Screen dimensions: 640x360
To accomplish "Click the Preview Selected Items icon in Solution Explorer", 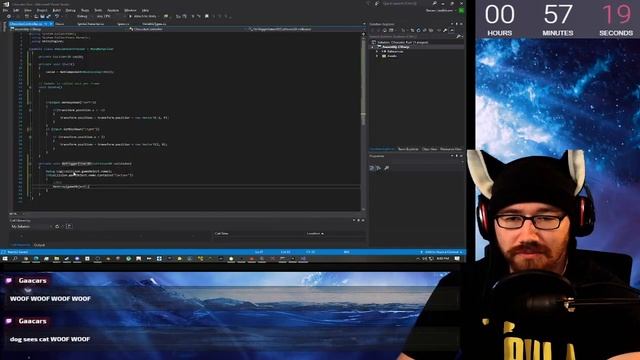I will point(451,30).
